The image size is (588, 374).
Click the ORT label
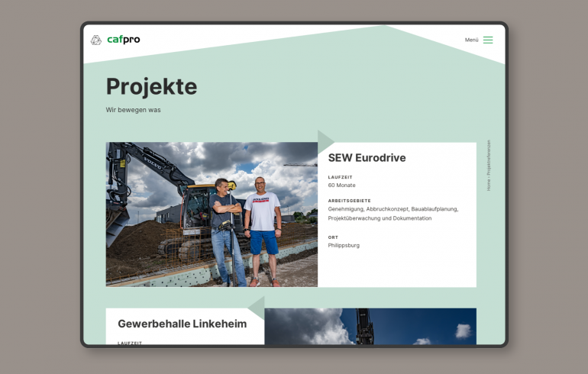(x=333, y=237)
